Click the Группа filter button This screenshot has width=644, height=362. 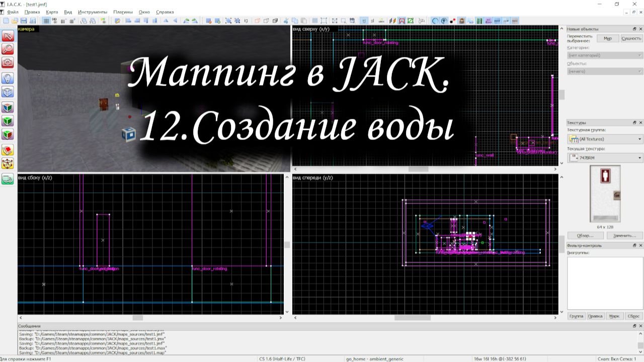576,316
